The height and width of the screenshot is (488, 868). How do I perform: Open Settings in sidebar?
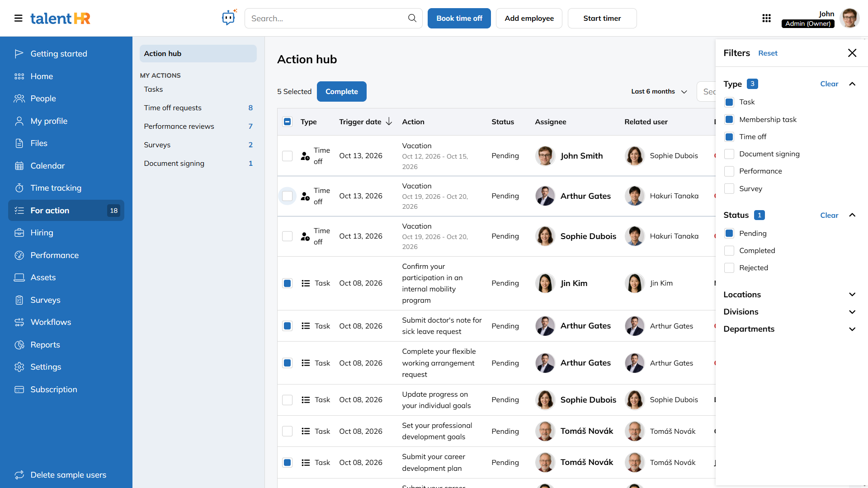[66, 367]
